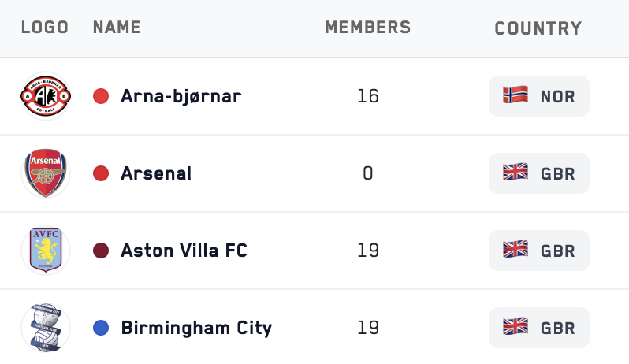This screenshot has height=364, width=629.
Task: Pick the red color dot beside Arsenal
Action: coord(101,173)
